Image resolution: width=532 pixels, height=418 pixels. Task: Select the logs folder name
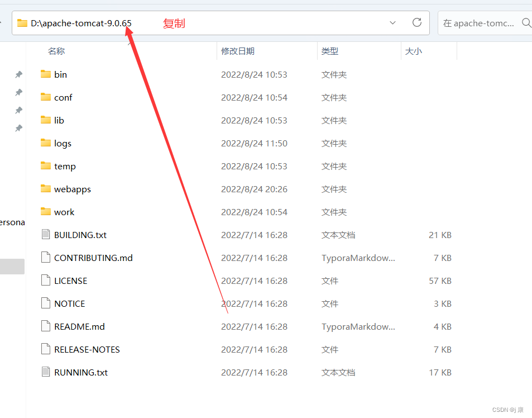click(x=63, y=143)
